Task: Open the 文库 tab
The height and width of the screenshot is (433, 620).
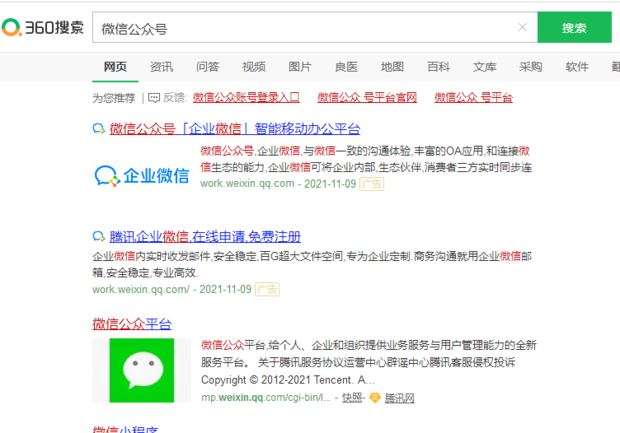Action: point(484,67)
